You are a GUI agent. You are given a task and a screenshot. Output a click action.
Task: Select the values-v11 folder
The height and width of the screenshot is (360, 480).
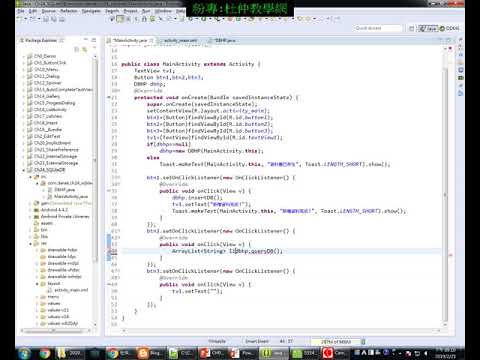click(x=55, y=310)
